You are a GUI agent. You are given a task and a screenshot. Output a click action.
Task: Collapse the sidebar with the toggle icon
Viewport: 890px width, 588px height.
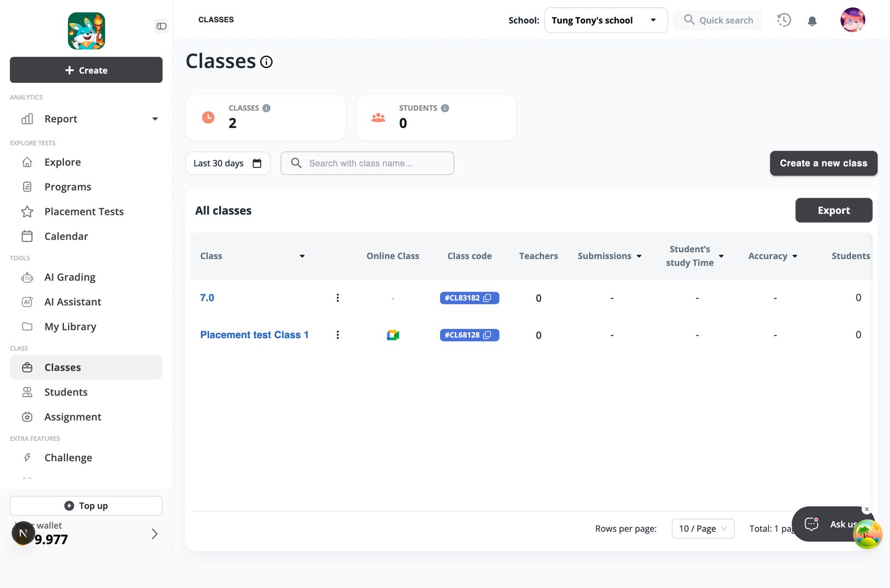[161, 26]
